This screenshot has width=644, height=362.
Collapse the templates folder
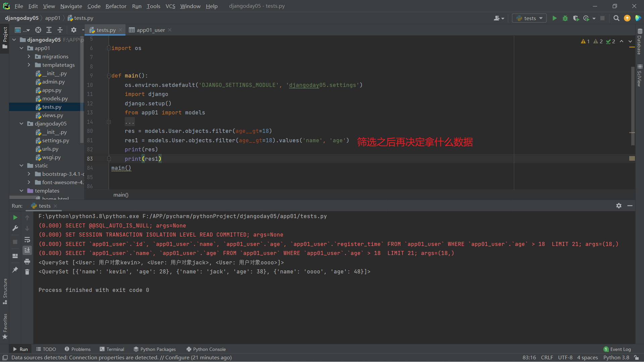[x=21, y=191]
